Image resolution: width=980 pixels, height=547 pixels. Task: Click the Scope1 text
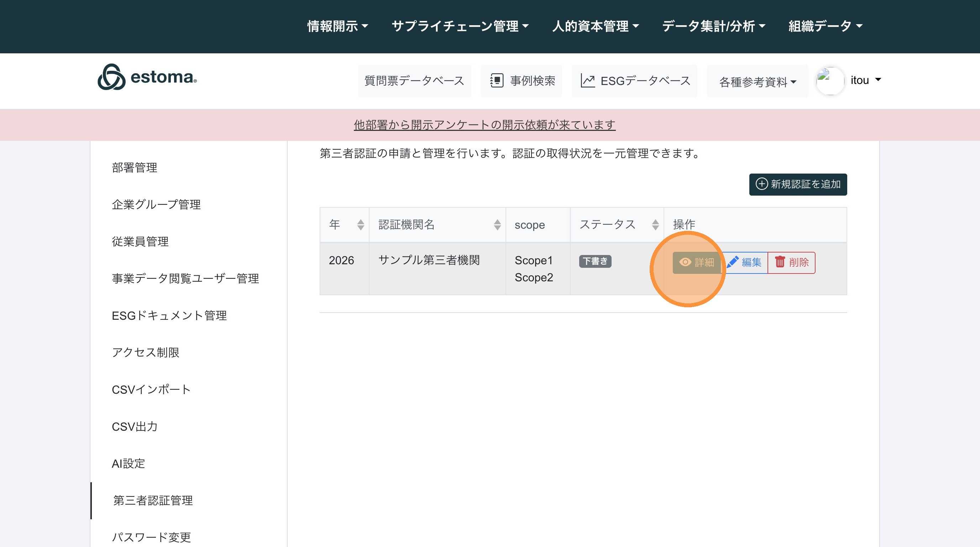click(533, 260)
